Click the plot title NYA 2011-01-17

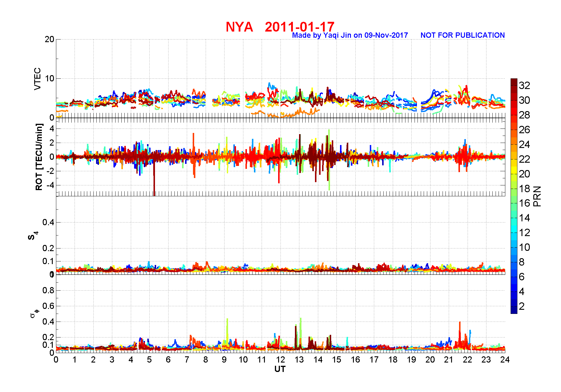[x=280, y=27]
